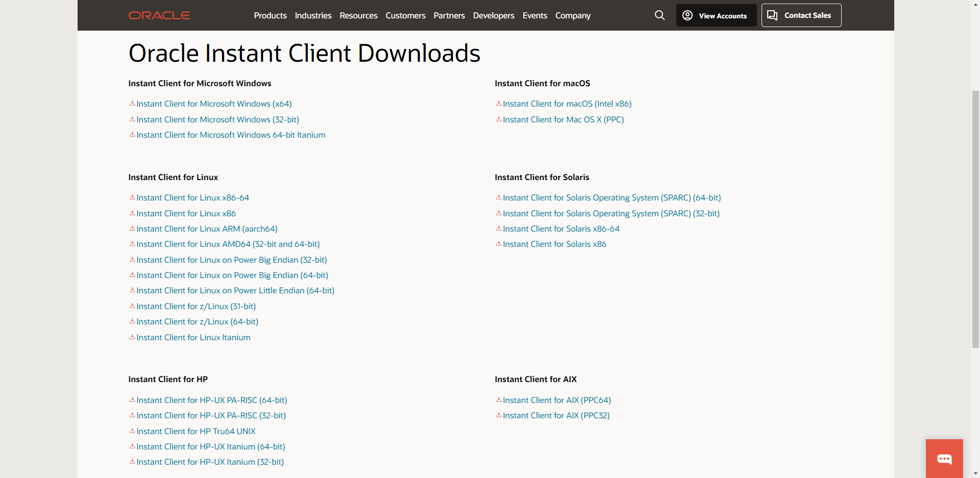
Task: Open the Developers menu
Action: tap(494, 15)
